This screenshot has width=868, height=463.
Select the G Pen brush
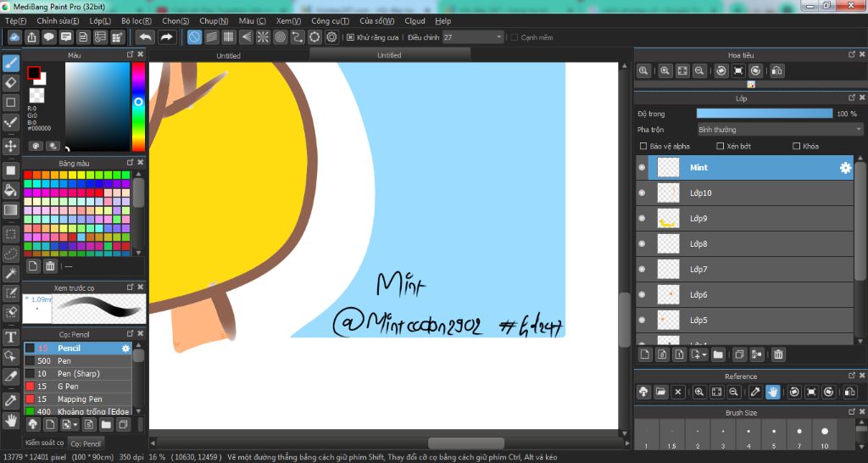coord(77,387)
